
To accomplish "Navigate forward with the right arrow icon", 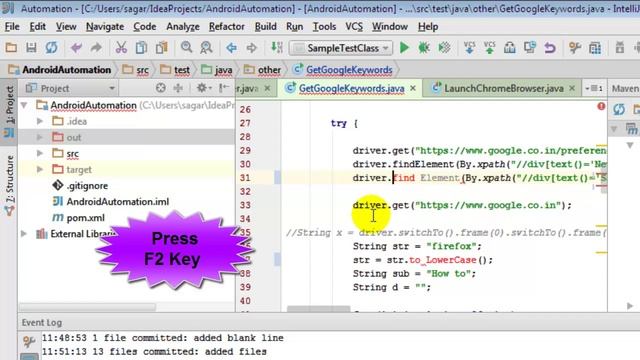I will click(x=251, y=48).
